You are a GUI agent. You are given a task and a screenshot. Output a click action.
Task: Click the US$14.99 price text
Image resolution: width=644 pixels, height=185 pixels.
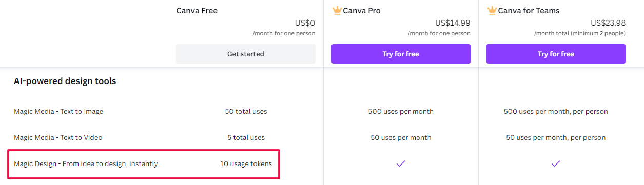453,23
